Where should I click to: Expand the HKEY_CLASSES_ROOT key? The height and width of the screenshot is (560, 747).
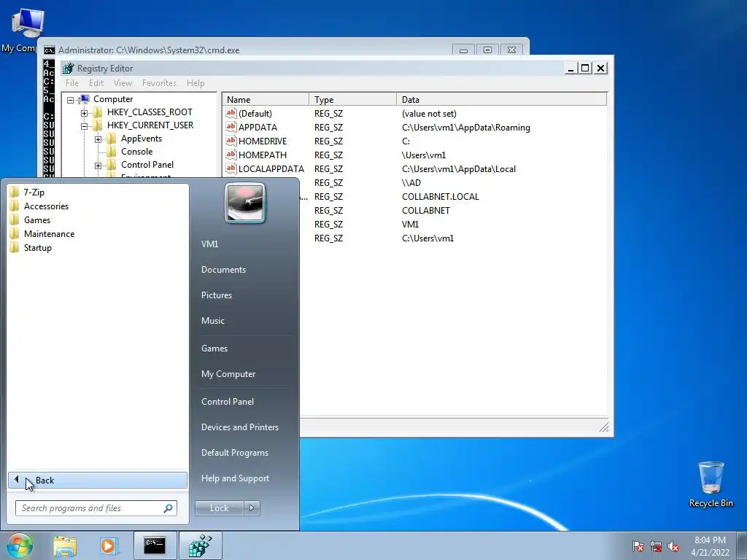85,113
